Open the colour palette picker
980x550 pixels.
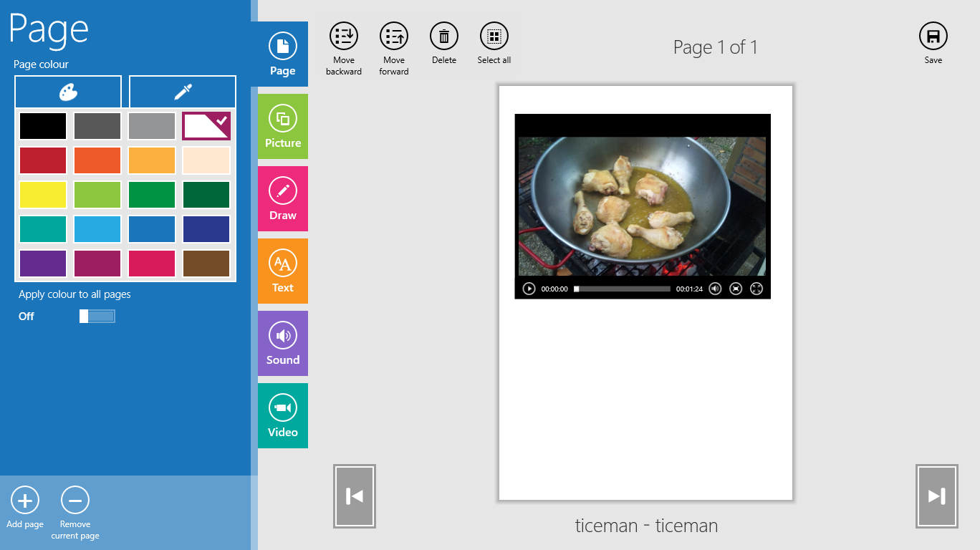click(x=68, y=92)
